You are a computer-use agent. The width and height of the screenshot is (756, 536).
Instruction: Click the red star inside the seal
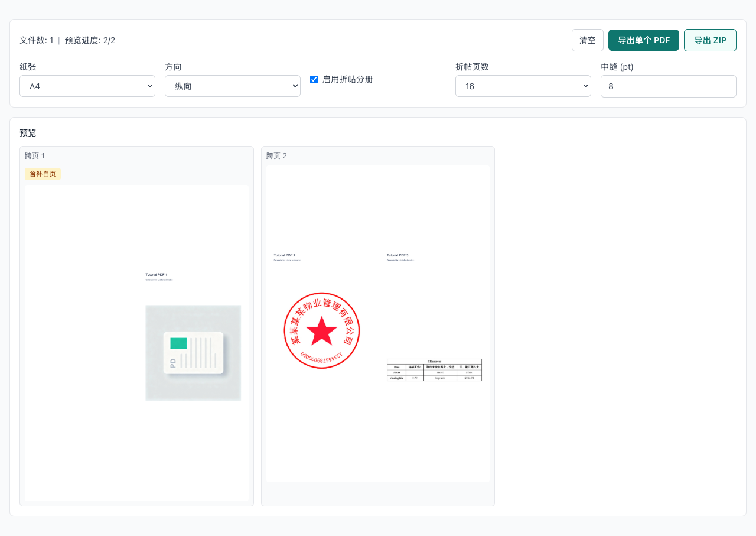321,331
